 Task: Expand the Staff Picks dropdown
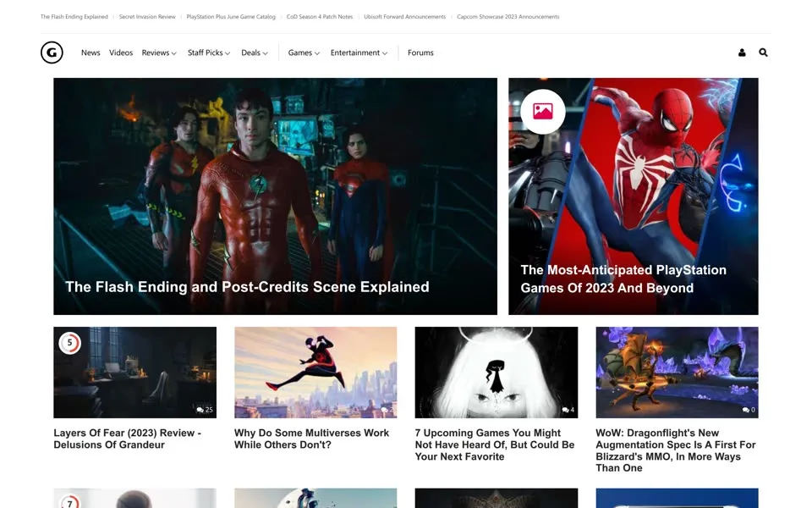coord(209,52)
